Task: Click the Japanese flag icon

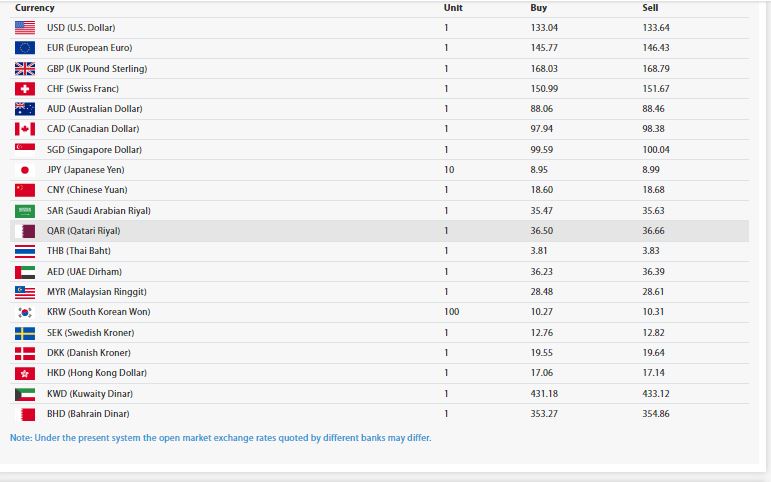Action: coord(25,170)
